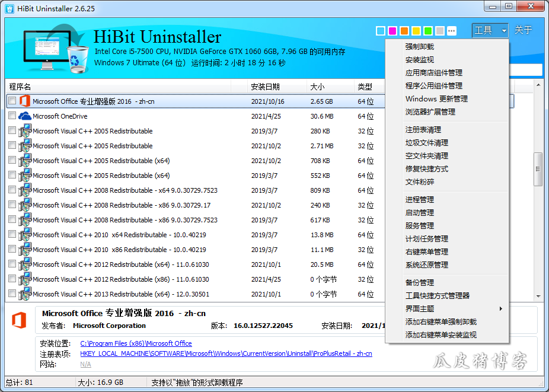Click icon of Visual C++ 2012 (x86) 11.0.61030

(x=24, y=279)
